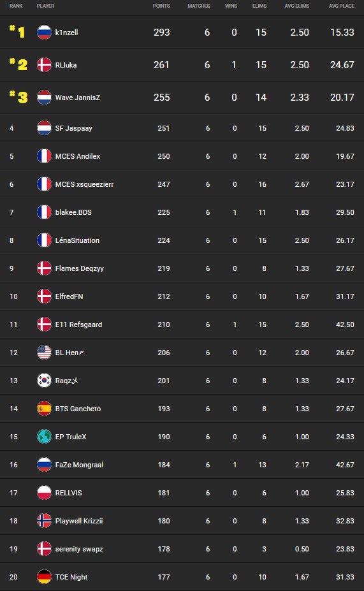Sort by the WINS column header
The image size is (364, 591).
pos(231,6)
